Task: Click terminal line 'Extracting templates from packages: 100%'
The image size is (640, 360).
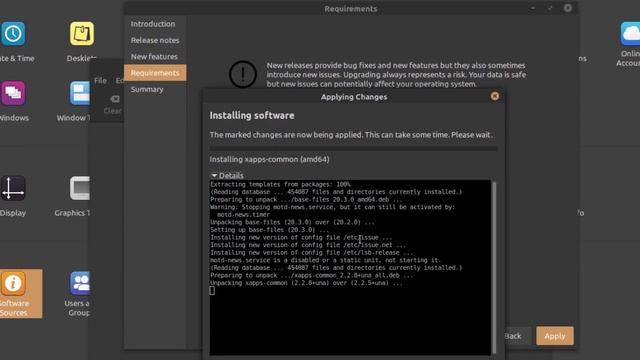Action: point(280,184)
